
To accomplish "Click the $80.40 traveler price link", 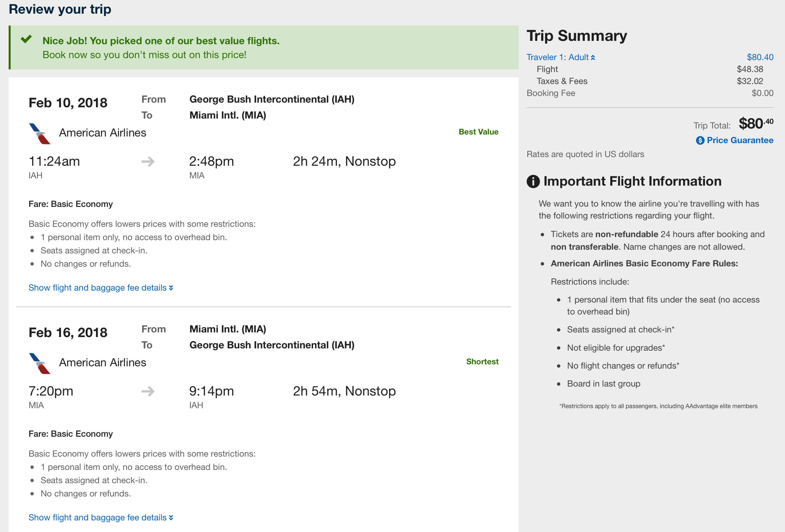I will [760, 57].
